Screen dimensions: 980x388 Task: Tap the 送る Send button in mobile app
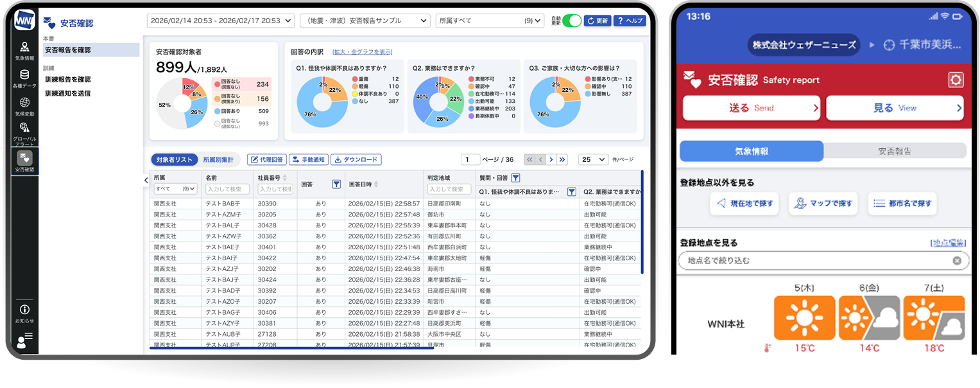[x=752, y=108]
